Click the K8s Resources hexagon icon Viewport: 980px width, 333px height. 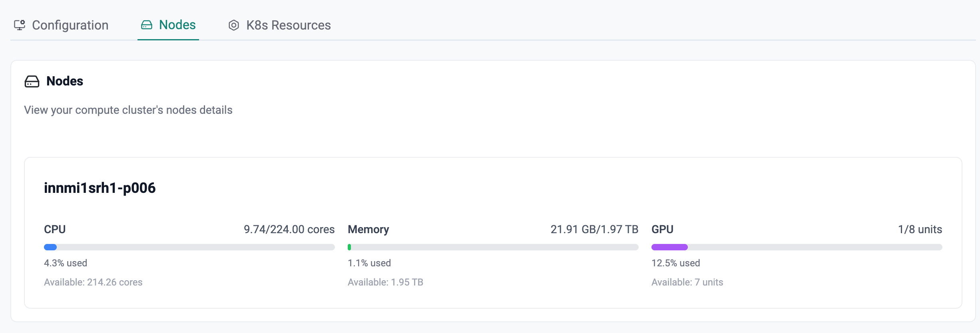pyautogui.click(x=234, y=26)
